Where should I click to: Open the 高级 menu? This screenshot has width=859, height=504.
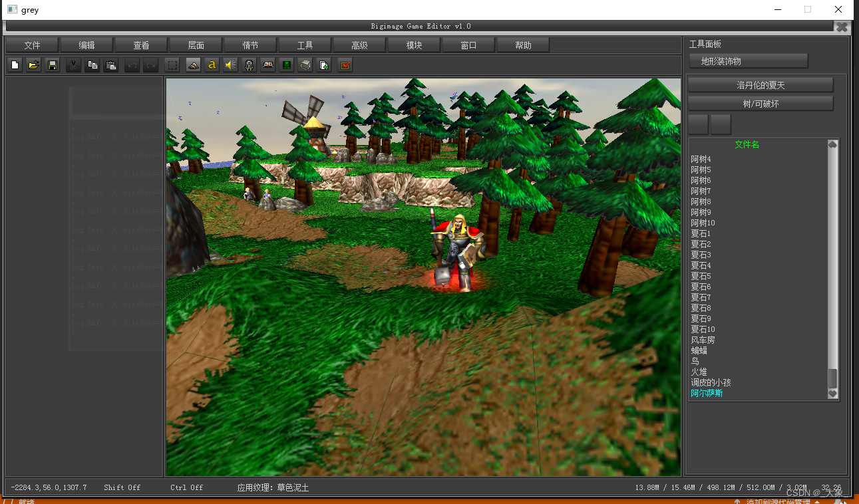click(360, 45)
